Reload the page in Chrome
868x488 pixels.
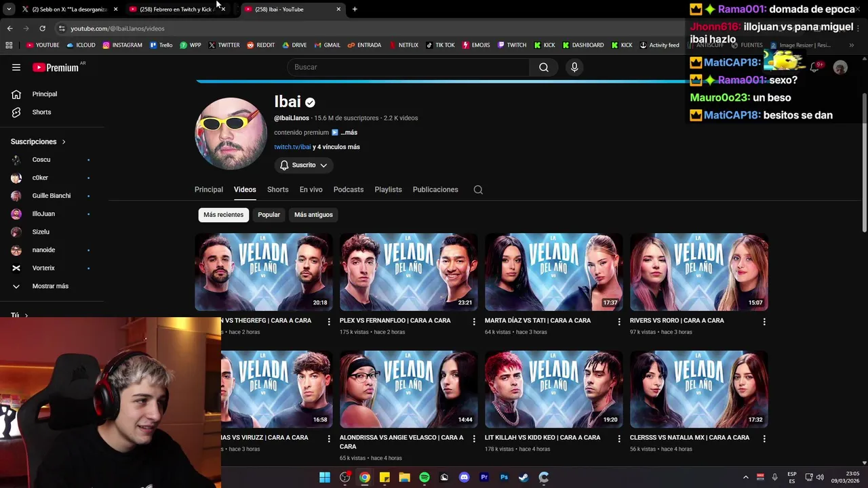click(x=42, y=28)
